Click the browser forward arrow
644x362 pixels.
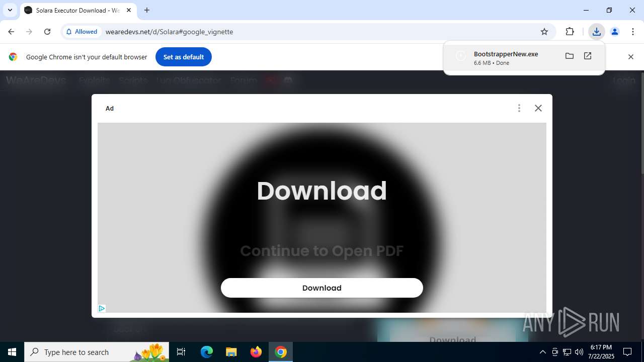(29, 32)
